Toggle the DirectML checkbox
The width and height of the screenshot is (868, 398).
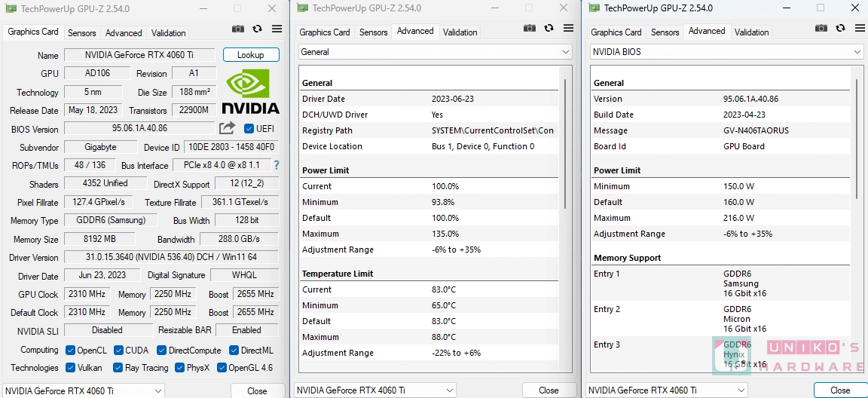[234, 351]
